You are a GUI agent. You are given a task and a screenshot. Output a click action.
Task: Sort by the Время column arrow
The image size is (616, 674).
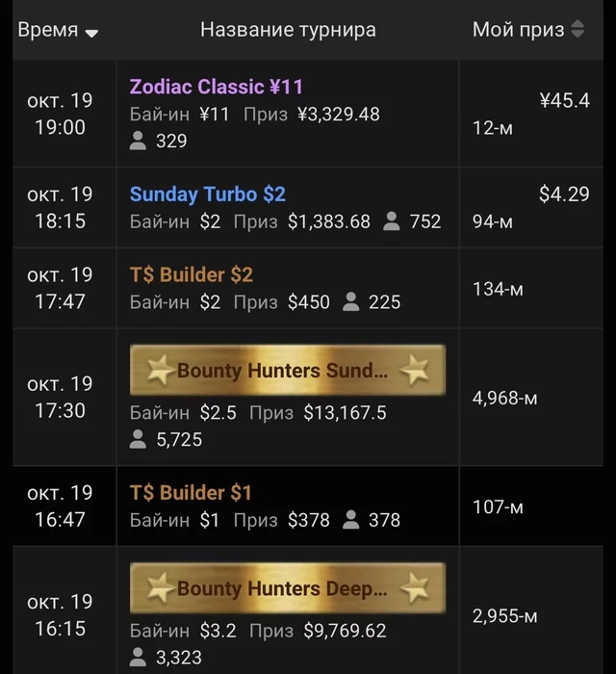click(x=91, y=33)
